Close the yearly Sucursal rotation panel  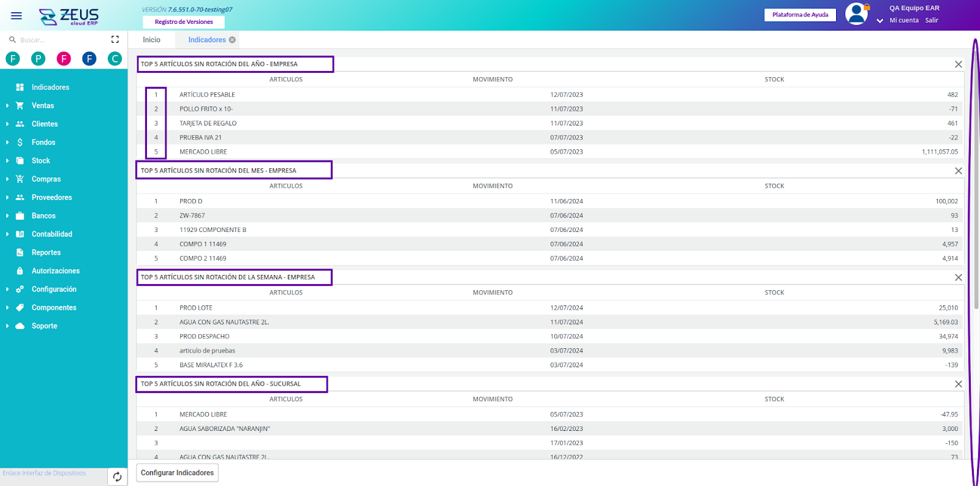tap(959, 384)
